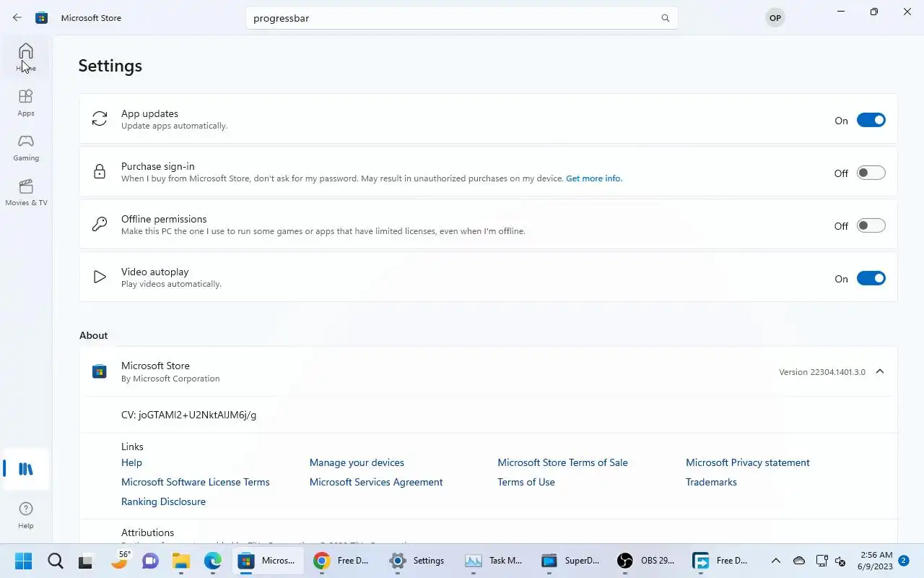Image resolution: width=924 pixels, height=578 pixels.
Task: Click the OneDrive cloud tray icon
Action: (x=799, y=561)
